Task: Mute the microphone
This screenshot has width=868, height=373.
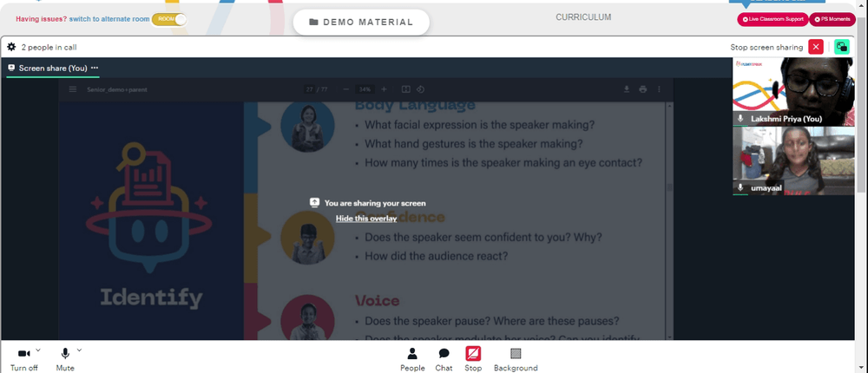Action: tap(65, 359)
